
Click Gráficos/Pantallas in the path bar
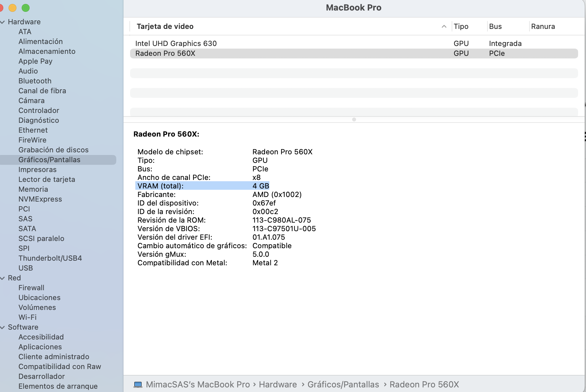pos(343,384)
